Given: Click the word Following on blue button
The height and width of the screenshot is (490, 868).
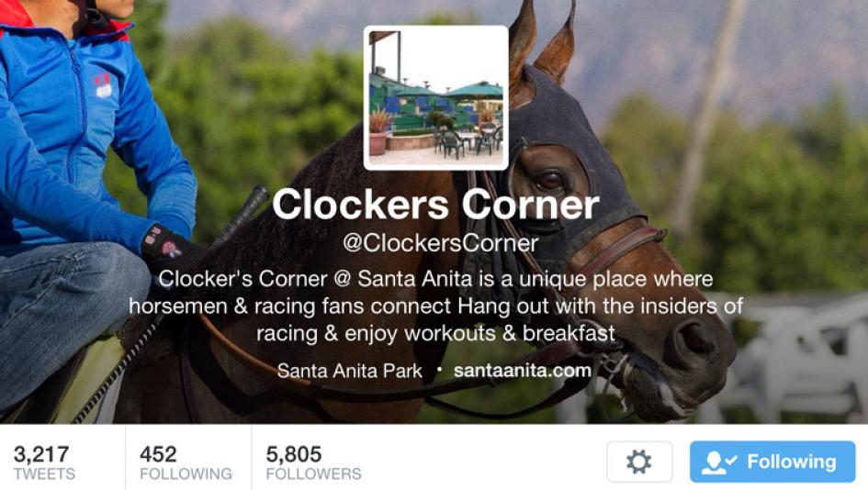Looking at the screenshot, I should [x=792, y=462].
